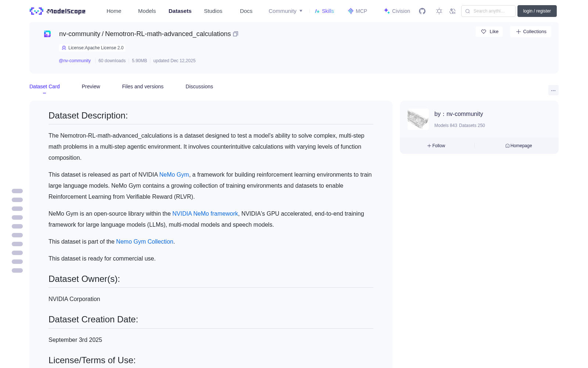
Task: Open the Files and versions tab
Action: (x=143, y=86)
